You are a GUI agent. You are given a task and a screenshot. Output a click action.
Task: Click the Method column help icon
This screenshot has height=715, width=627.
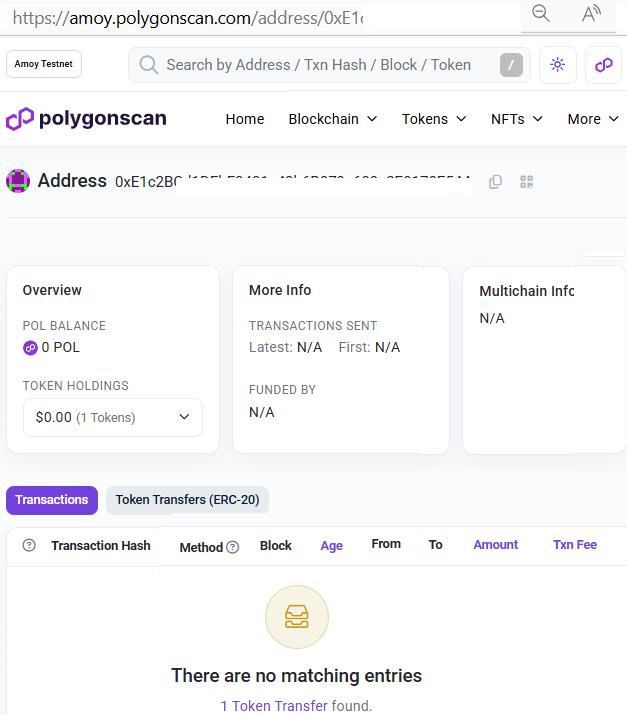pos(233,547)
